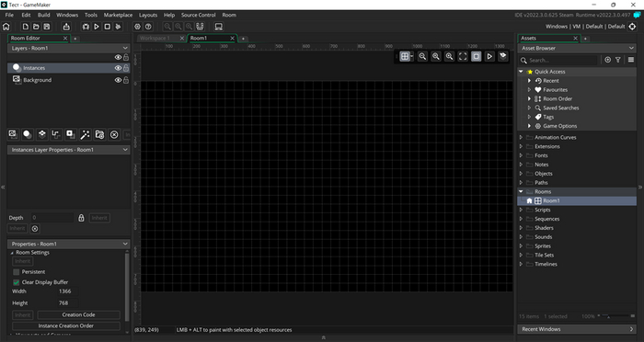Open Instance Creation Order
This screenshot has width=644, height=342.
[66, 326]
